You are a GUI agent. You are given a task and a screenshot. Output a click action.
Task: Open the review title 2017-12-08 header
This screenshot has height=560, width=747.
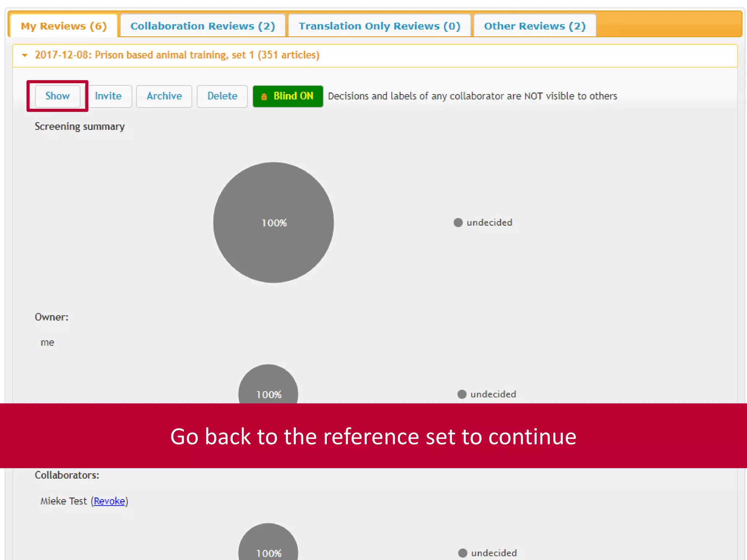(x=177, y=55)
